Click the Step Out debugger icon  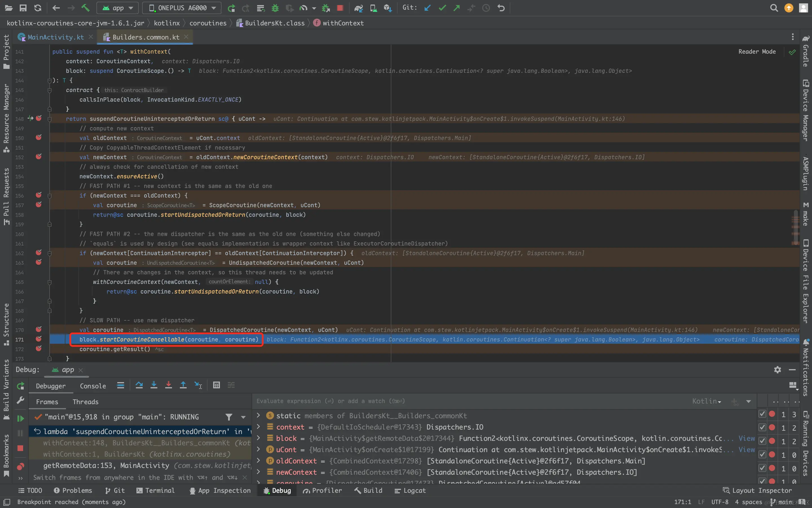click(x=183, y=385)
